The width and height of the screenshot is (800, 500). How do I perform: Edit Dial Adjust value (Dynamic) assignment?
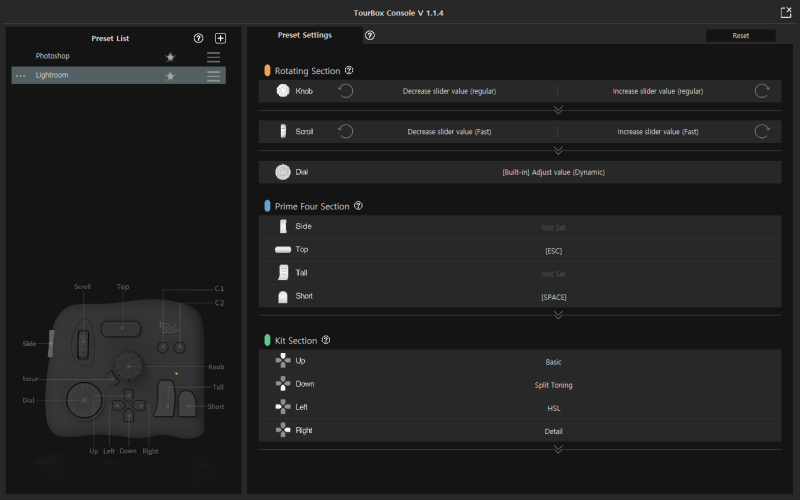554,172
